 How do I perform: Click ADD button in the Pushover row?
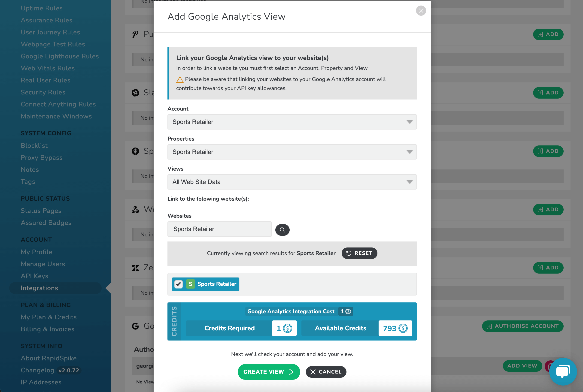point(548,34)
